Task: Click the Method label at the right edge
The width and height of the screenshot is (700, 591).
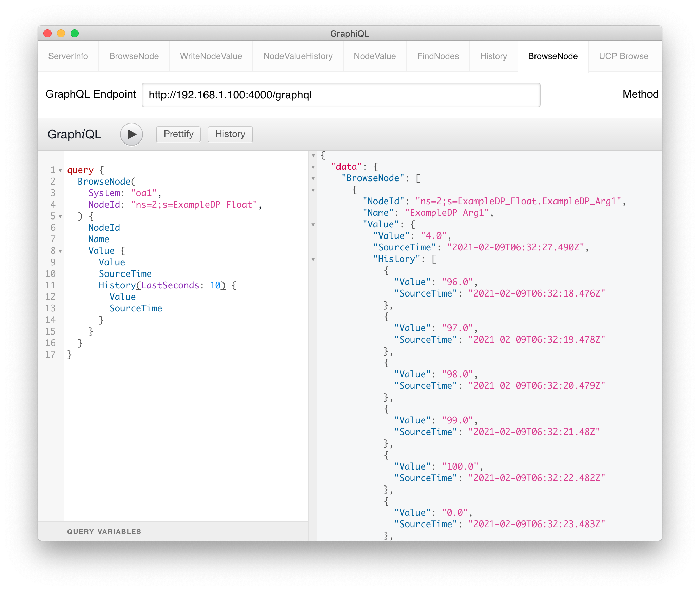Action: (x=640, y=94)
